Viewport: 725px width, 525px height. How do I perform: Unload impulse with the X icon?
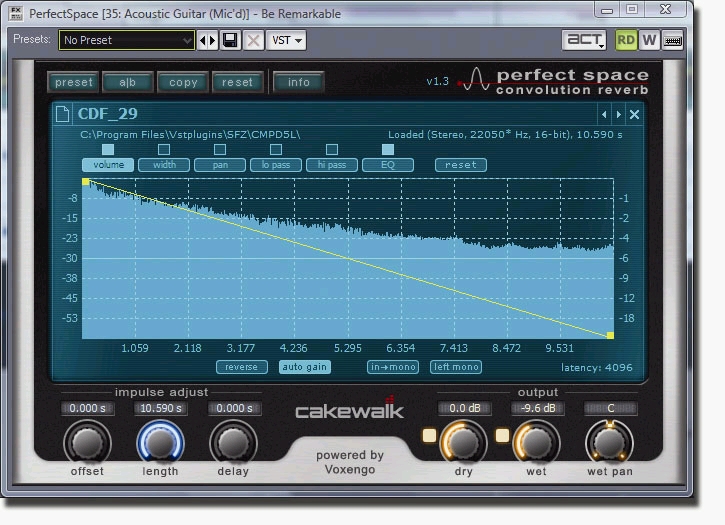pos(634,114)
